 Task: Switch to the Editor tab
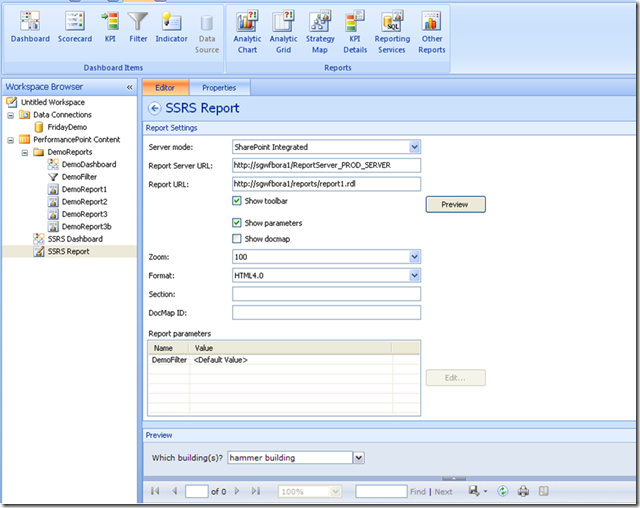(x=165, y=88)
